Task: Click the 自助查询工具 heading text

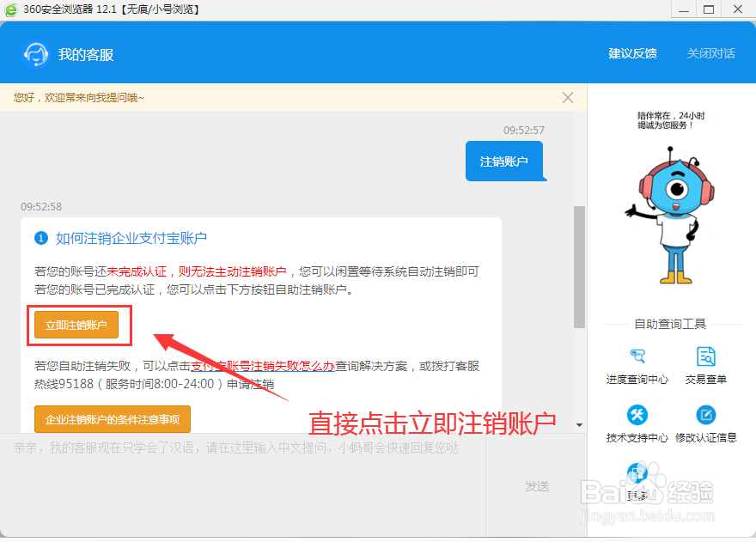Action: (x=670, y=324)
